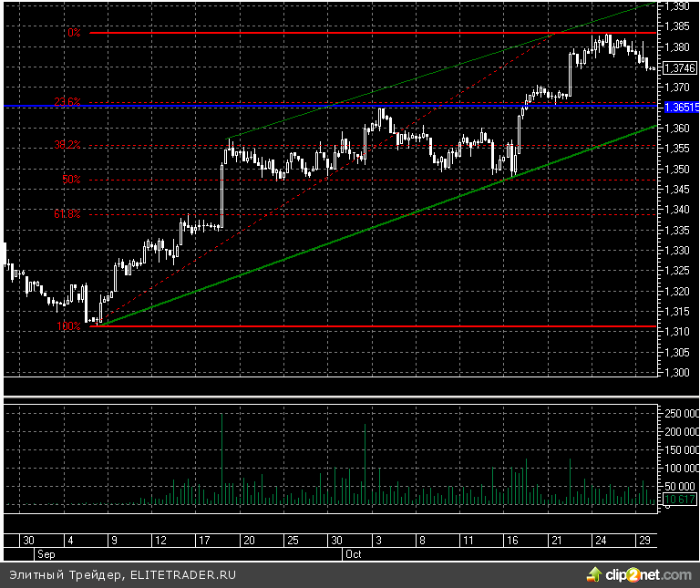This screenshot has width=700, height=588.
Task: Click the 1,300 price scale label
Action: (676, 373)
